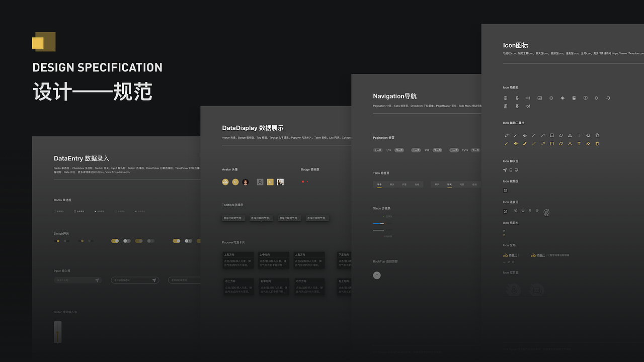The height and width of the screenshot is (362, 644).
Task: Select the white triangle tool icon
Action: pos(570,135)
